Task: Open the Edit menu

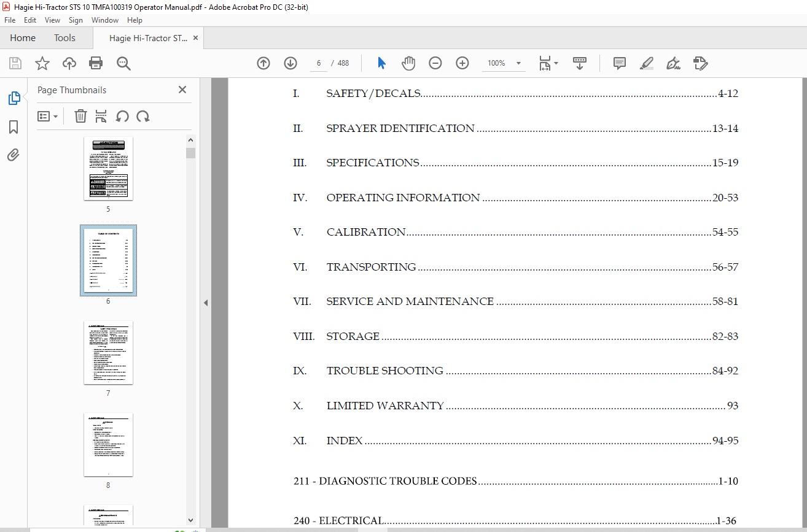Action: pyautogui.click(x=30, y=20)
